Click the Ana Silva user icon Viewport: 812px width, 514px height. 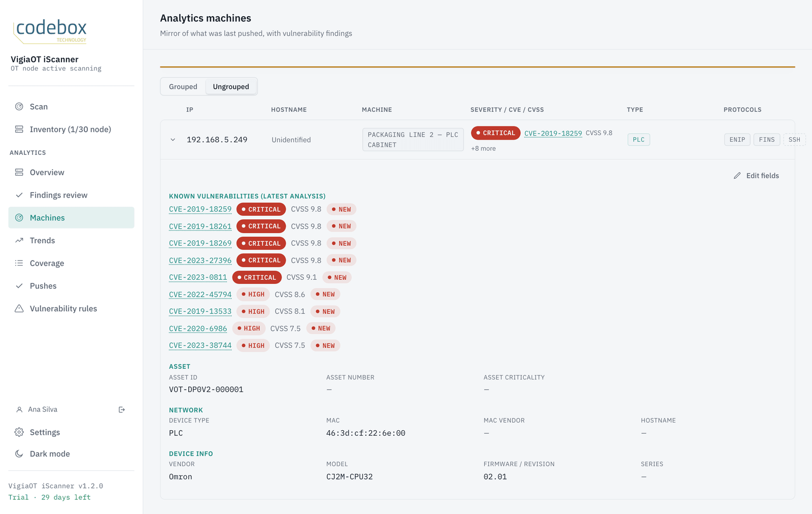(19, 409)
